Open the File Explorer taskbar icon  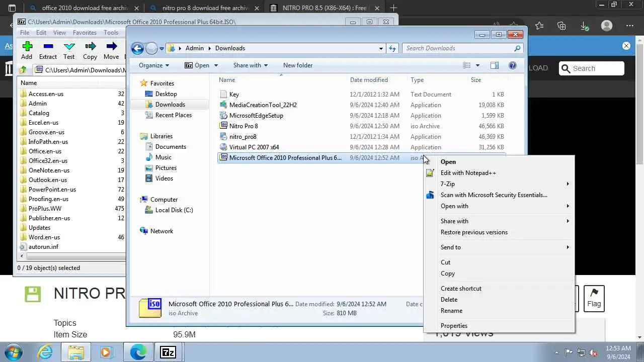(76, 352)
